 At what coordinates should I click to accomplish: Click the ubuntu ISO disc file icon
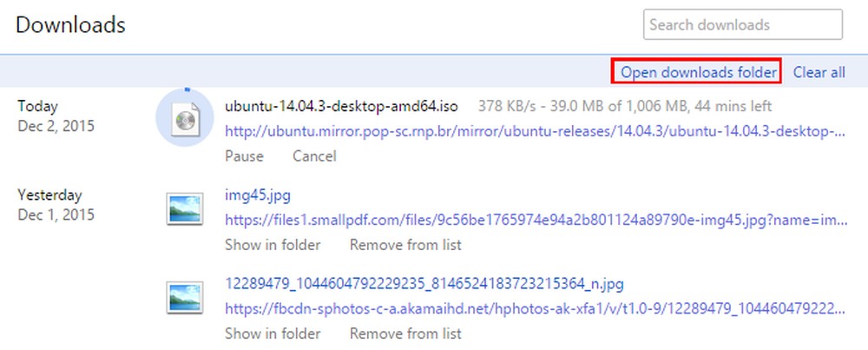click(x=185, y=120)
